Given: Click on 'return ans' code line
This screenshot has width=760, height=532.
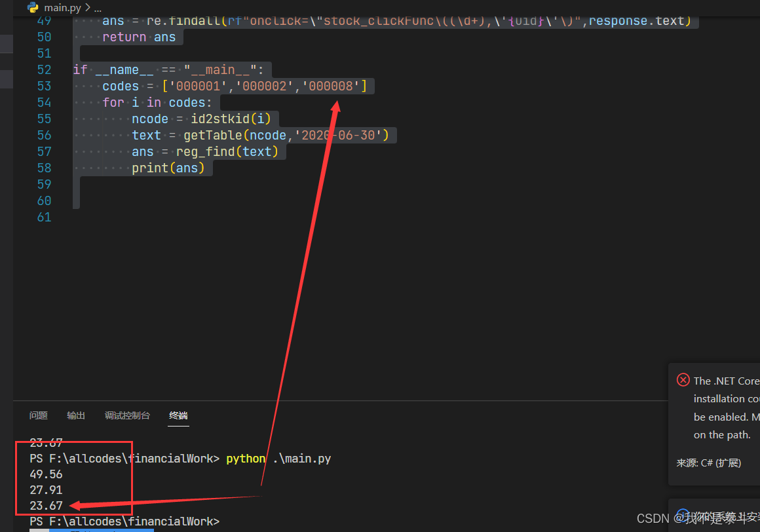Looking at the screenshot, I should tap(139, 37).
